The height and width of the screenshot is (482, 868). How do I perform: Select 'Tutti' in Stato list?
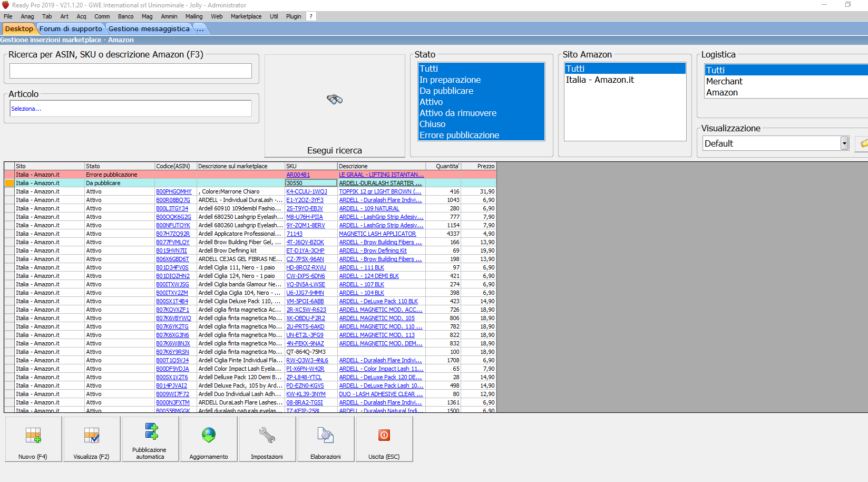(481, 69)
